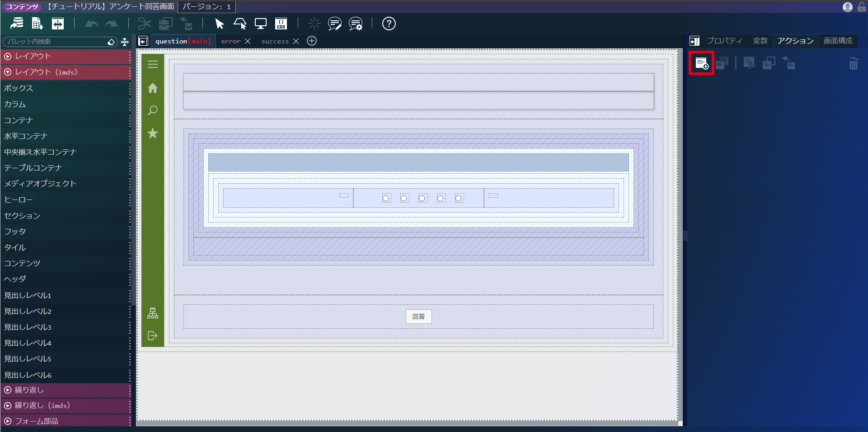Collapse all palette categories icon
Image resolution: width=868 pixels, height=432 pixels.
pos(125,42)
